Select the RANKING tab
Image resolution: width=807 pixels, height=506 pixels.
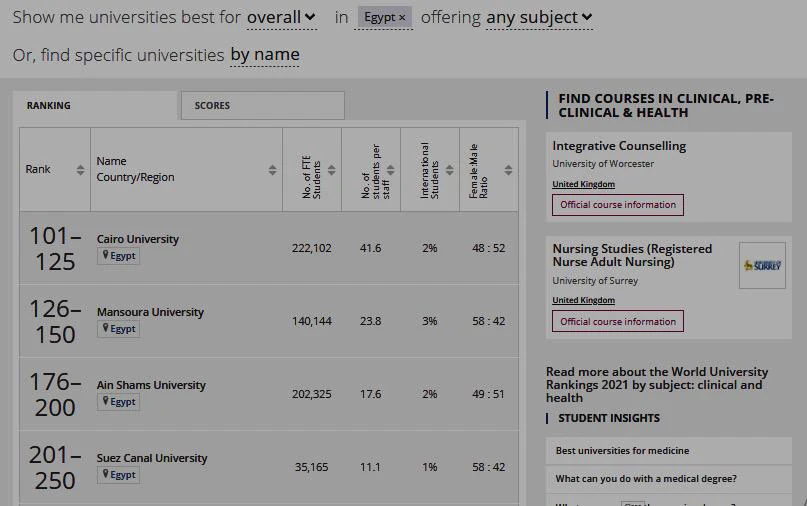(x=95, y=106)
